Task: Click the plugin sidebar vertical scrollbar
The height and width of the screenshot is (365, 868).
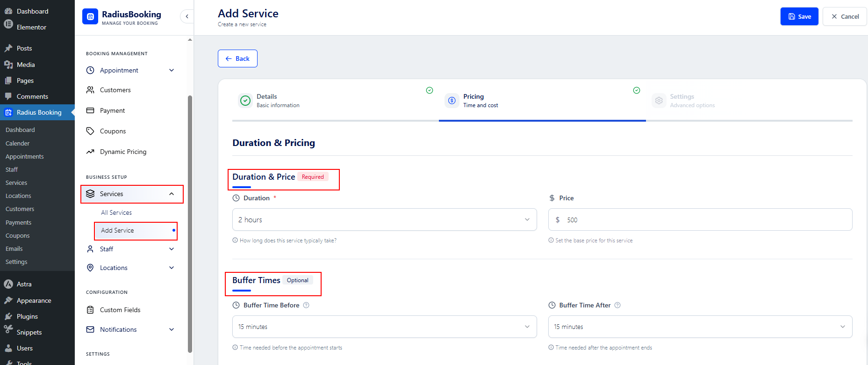Action: click(190, 224)
